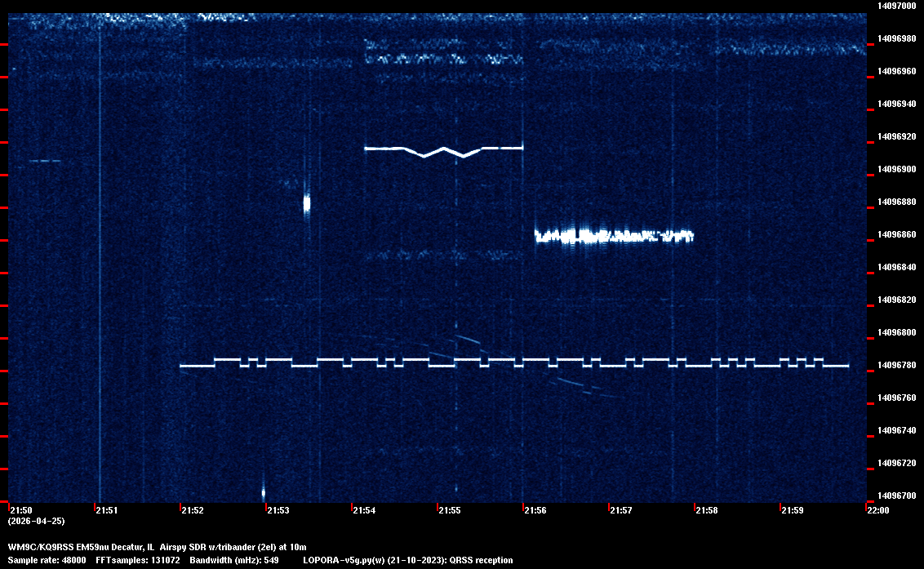Click the short bright blip near 14096880
This screenshot has width=924, height=569.
click(x=306, y=203)
